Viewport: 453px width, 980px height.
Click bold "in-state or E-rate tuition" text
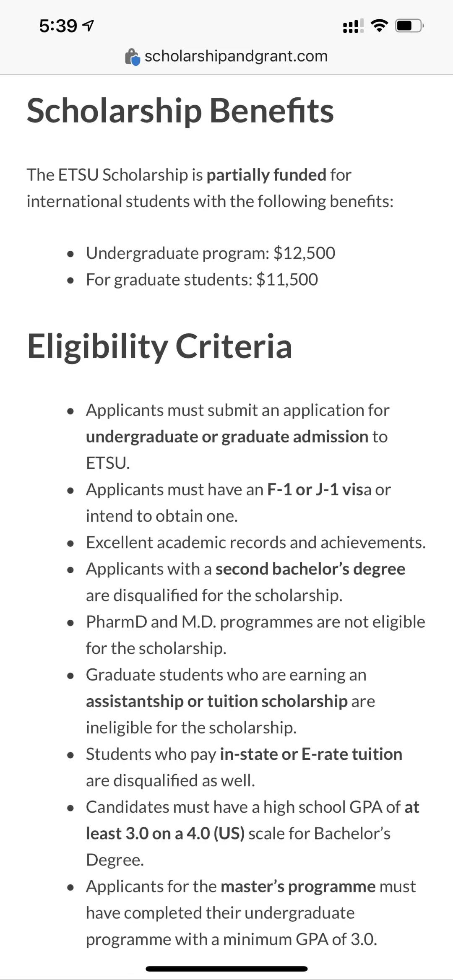[311, 754]
